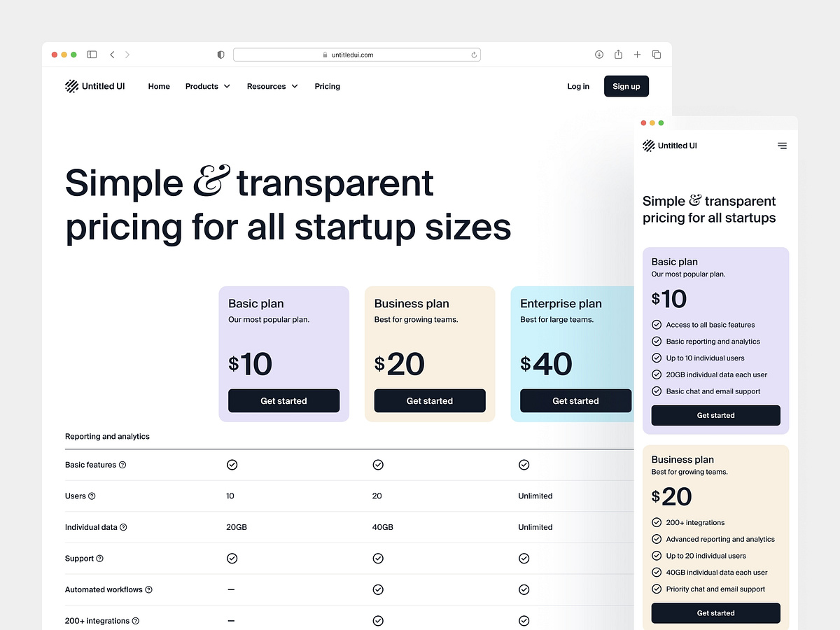Reload the page using the address bar icon

point(474,54)
